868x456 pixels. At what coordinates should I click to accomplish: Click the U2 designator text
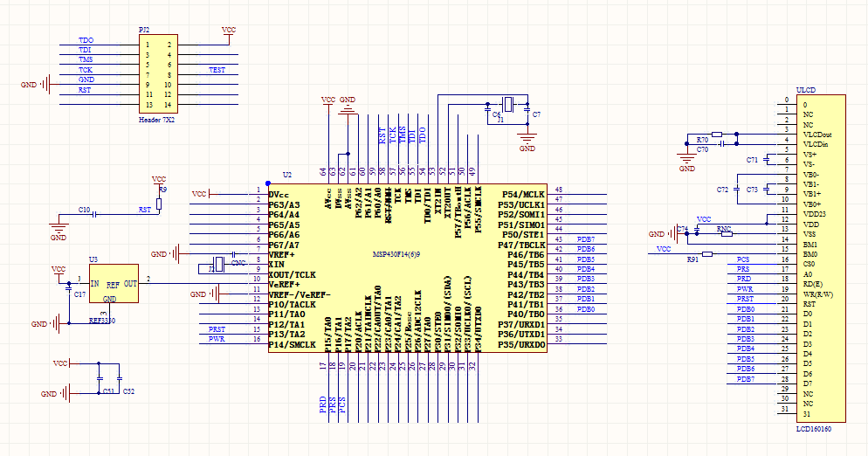(286, 175)
